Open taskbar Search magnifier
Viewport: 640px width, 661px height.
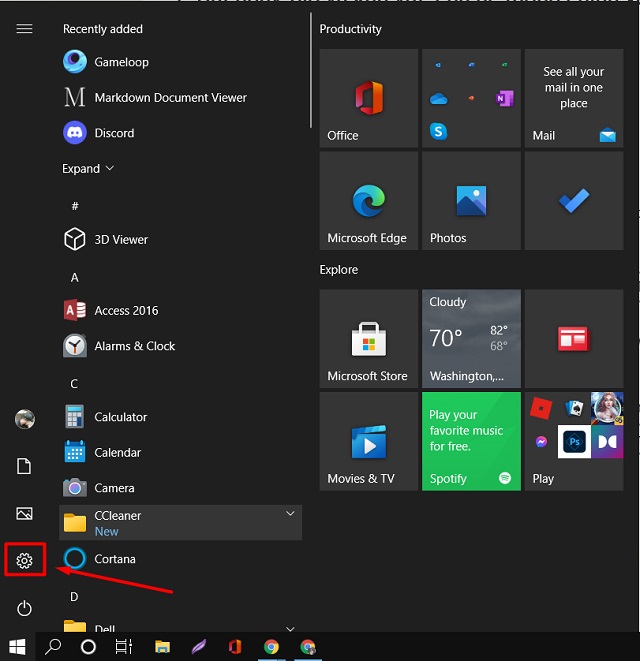53,647
